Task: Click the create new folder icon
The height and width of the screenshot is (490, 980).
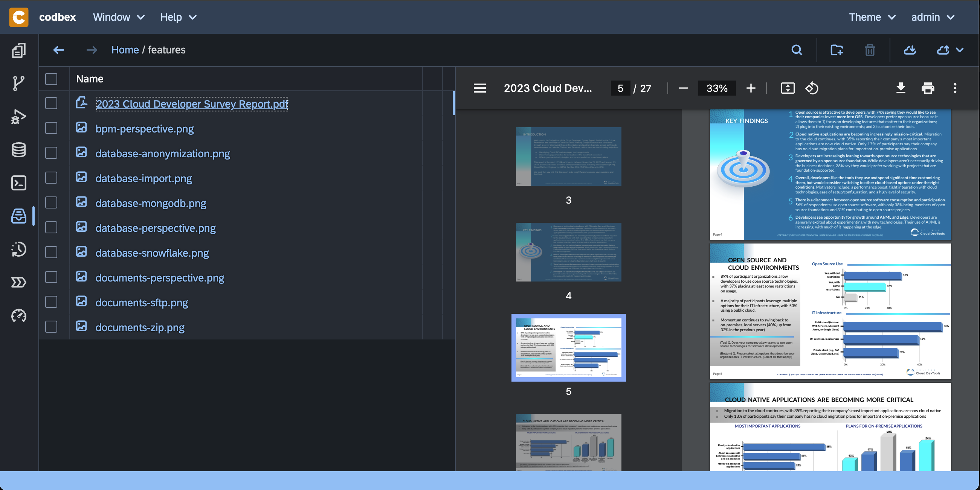Action: pyautogui.click(x=837, y=50)
